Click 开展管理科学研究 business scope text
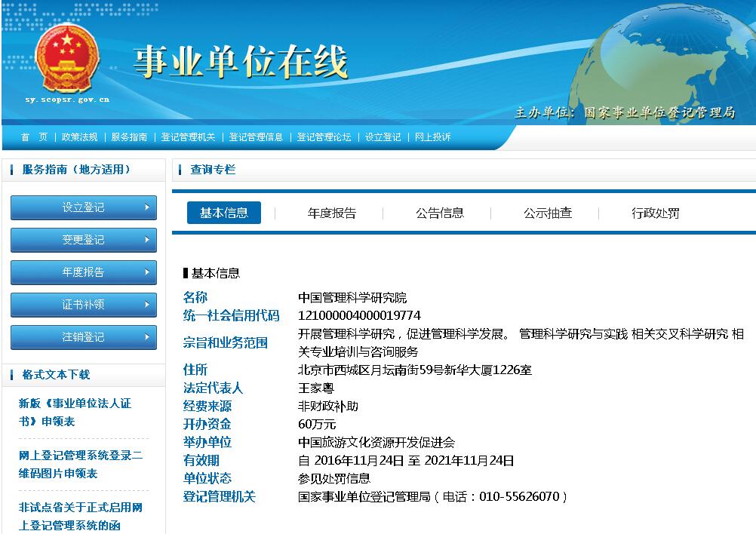Image resolution: width=756 pixels, height=534 pixels. click(x=521, y=342)
